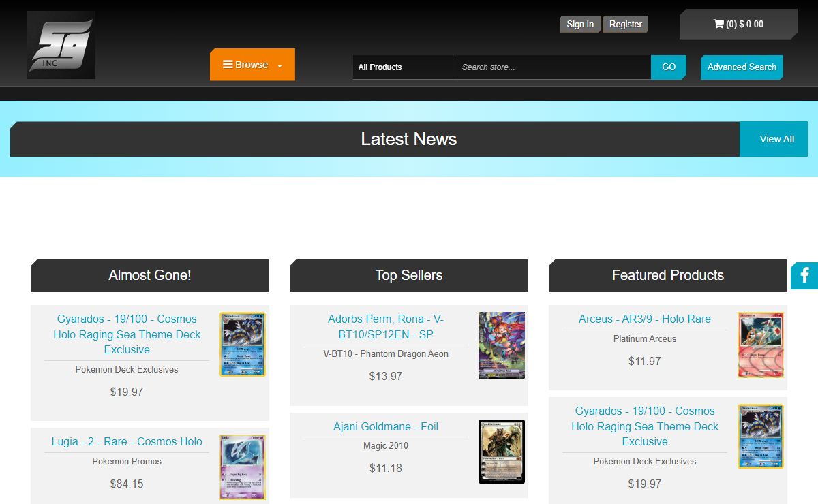Open Ajani Goldmane - Foil link
This screenshot has height=504, width=818.
point(386,426)
